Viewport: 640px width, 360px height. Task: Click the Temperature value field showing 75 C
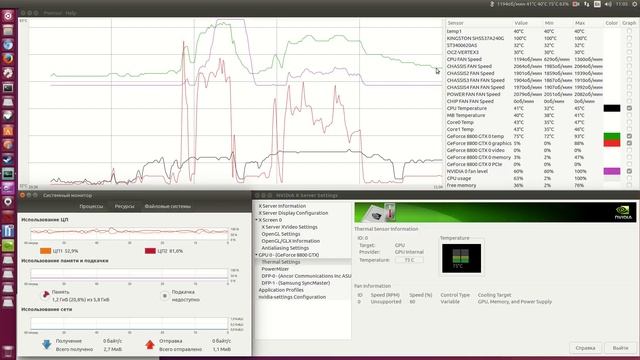pyautogui.click(x=409, y=260)
